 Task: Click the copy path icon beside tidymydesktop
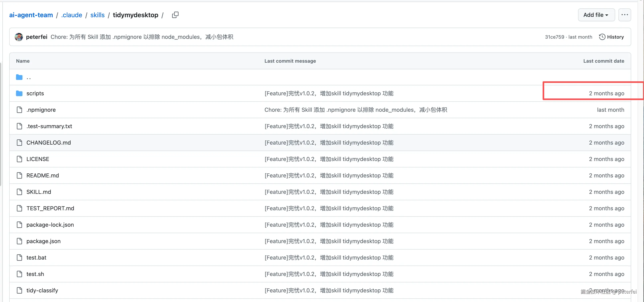[175, 15]
